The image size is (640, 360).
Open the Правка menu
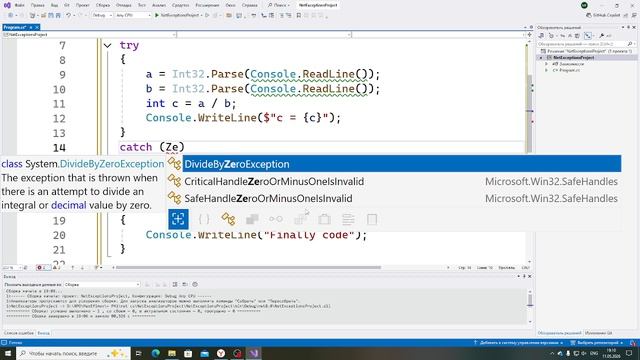38,5
